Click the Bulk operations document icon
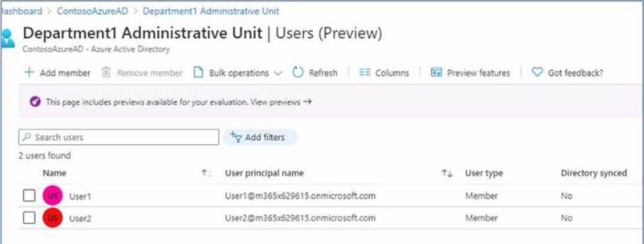Viewport: 644px width, 244px height. coord(199,73)
